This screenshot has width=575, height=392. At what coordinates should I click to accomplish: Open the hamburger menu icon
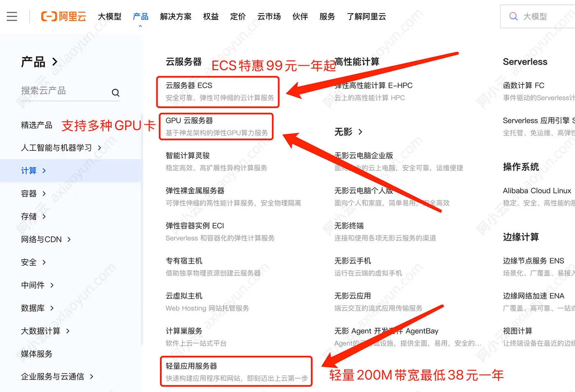pos(12,16)
